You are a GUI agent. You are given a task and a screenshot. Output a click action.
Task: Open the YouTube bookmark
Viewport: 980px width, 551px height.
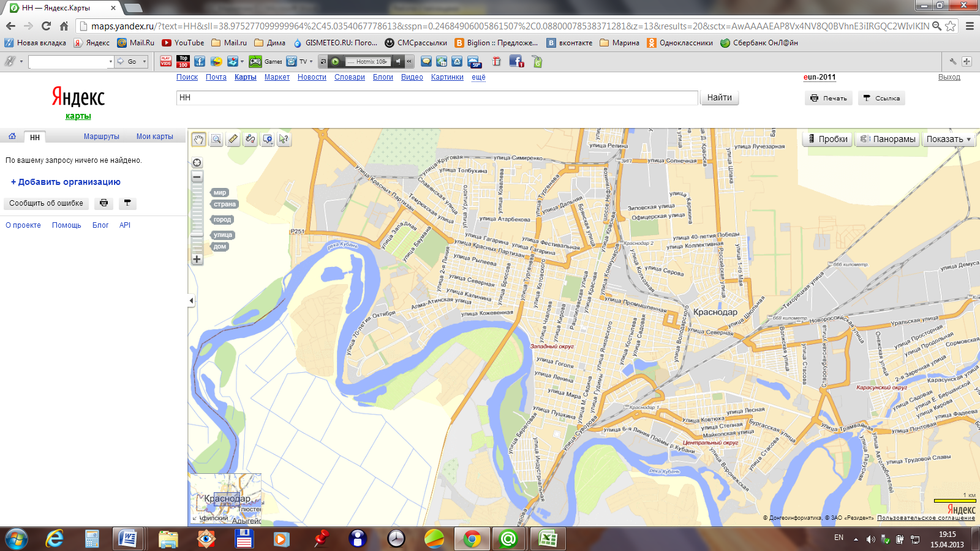click(183, 43)
